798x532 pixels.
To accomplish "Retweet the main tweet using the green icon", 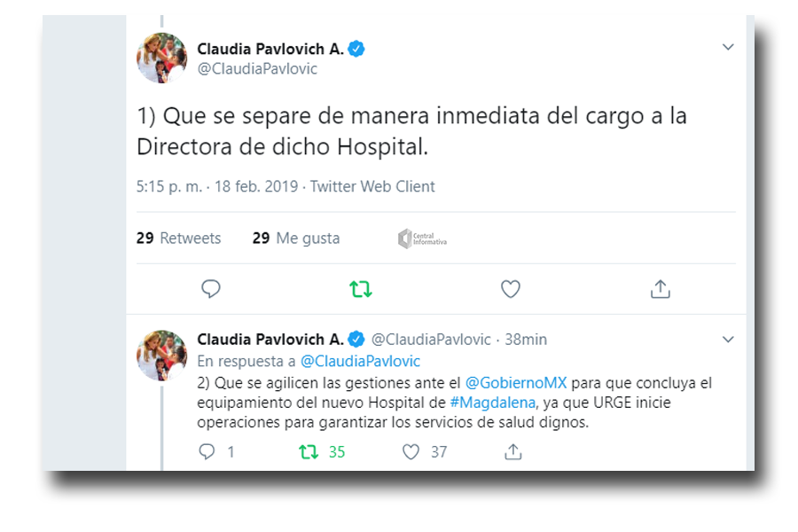I will pos(360,289).
